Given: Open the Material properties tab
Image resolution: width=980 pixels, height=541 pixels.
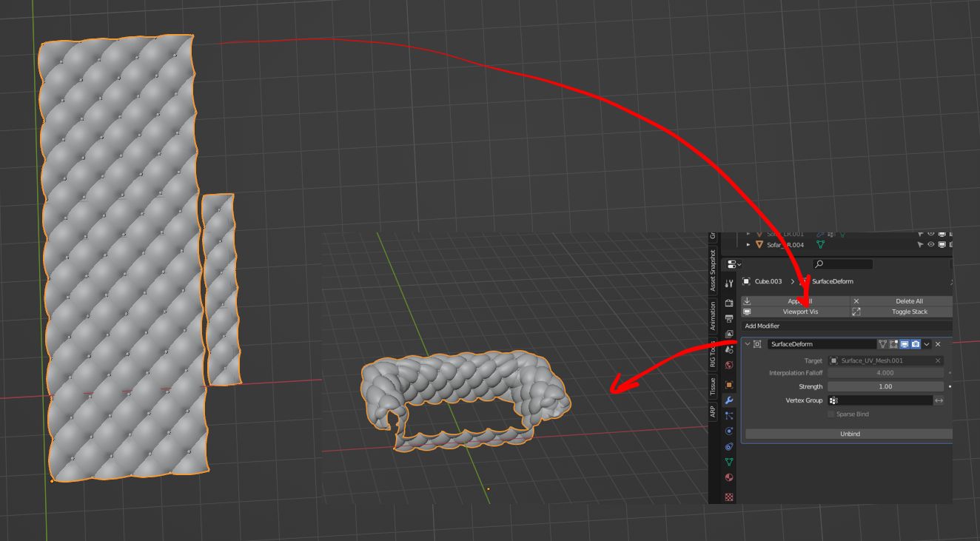Looking at the screenshot, I should pyautogui.click(x=729, y=477).
